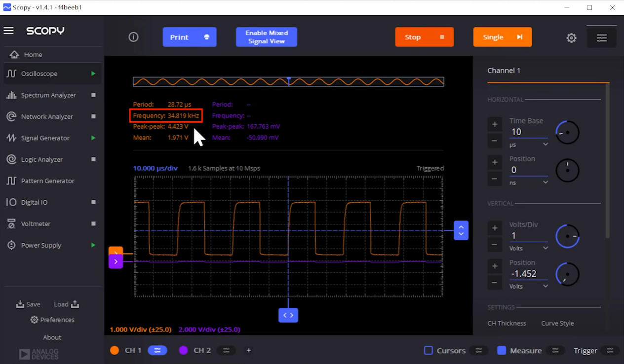Click the trigger level handle on the plot
The height and width of the screenshot is (364, 624).
(461, 230)
